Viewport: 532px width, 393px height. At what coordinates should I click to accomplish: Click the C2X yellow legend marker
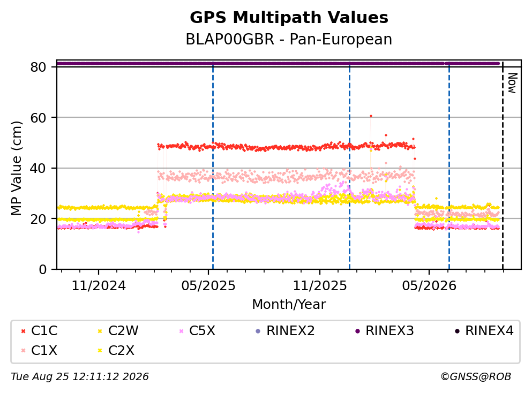click(100, 351)
